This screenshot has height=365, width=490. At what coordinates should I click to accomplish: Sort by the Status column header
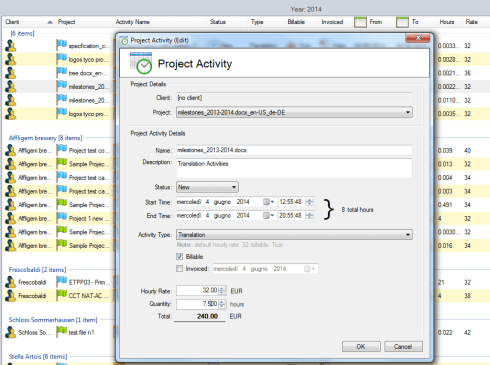(227, 22)
